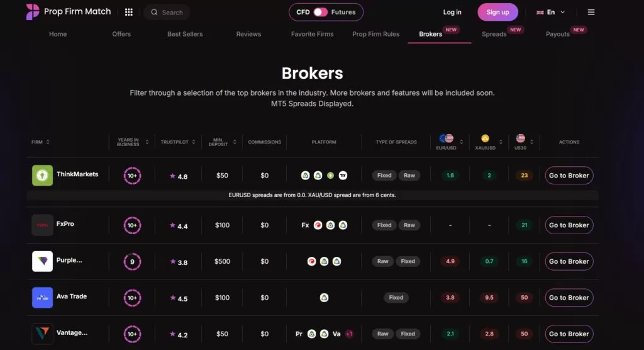
Task: Open the apps grid icon
Action: pyautogui.click(x=128, y=13)
